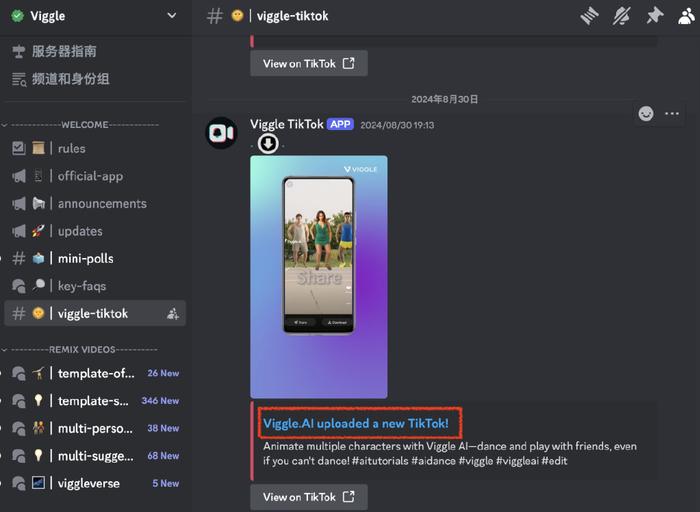
Task: Open the Viggle server dropdown menu
Action: (x=171, y=16)
